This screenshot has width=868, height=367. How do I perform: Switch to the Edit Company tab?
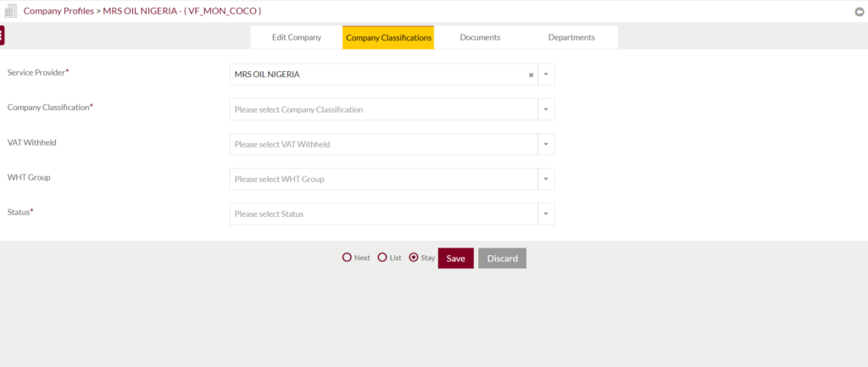[296, 37]
